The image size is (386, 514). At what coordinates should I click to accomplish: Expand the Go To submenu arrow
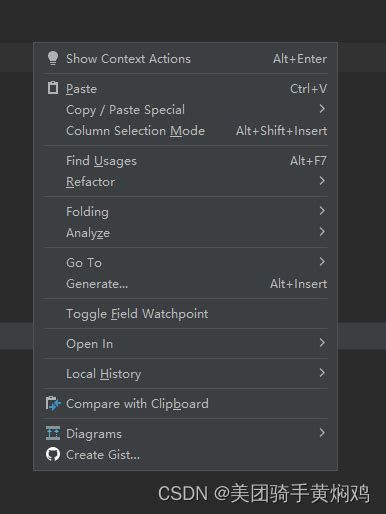click(322, 262)
